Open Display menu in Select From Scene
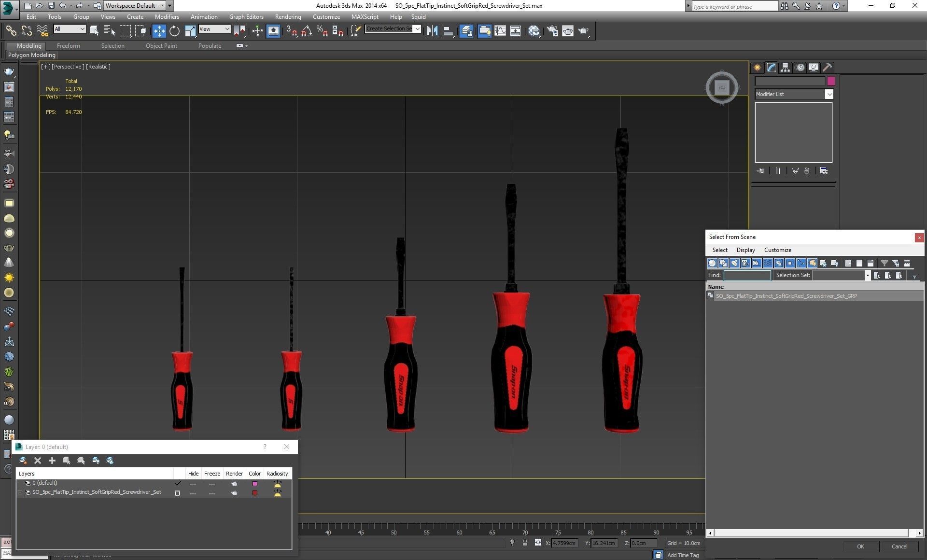 click(x=745, y=250)
